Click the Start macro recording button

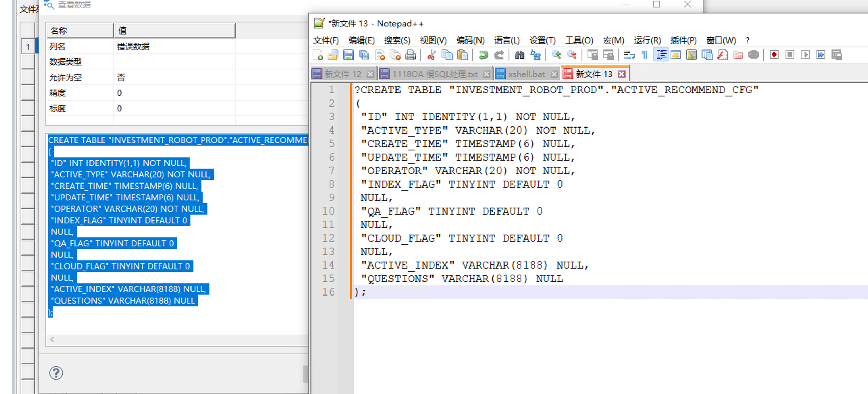pos(774,55)
